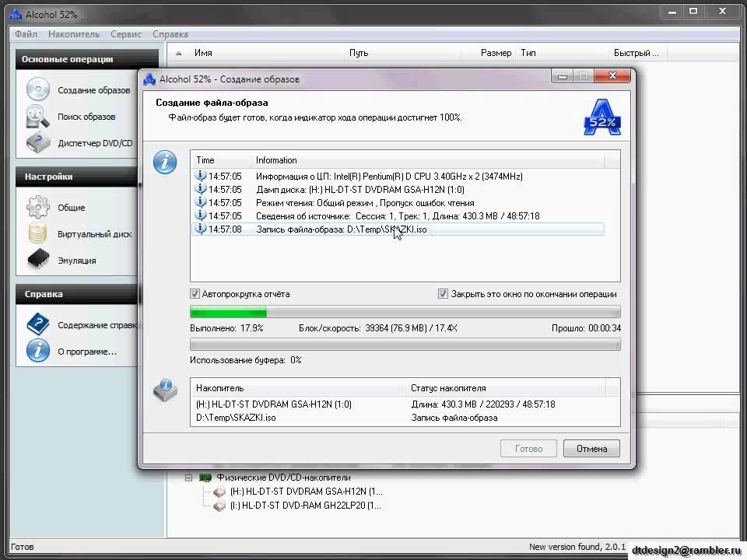The height and width of the screenshot is (560, 747).
Task: Click 'D:\Temp\SKAZKI.iso' in the Накопитель table
Action: point(236,418)
